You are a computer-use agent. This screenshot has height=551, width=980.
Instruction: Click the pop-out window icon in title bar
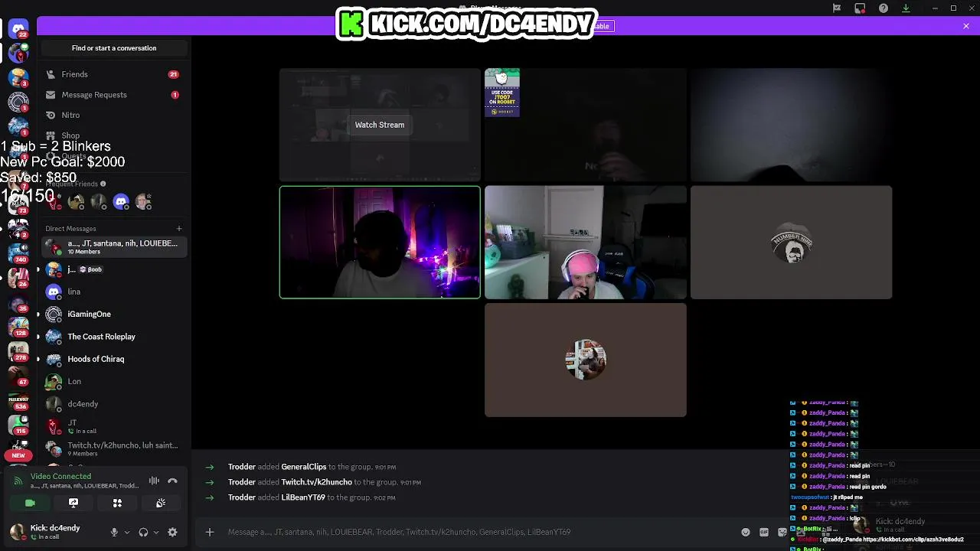860,8
